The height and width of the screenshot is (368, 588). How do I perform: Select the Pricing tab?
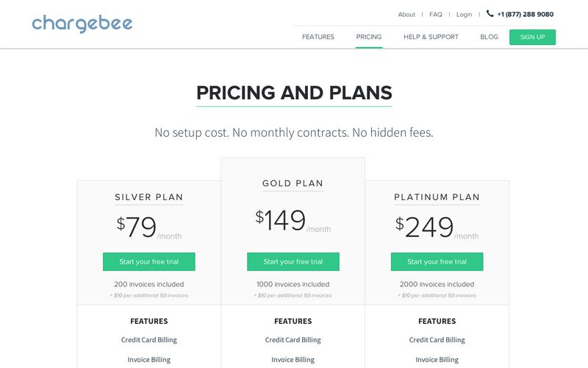(x=369, y=37)
